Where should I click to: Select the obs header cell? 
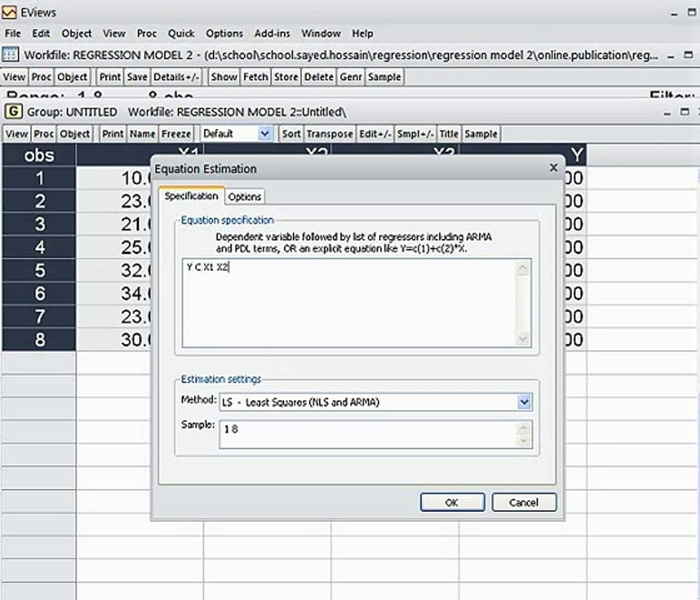(39, 155)
